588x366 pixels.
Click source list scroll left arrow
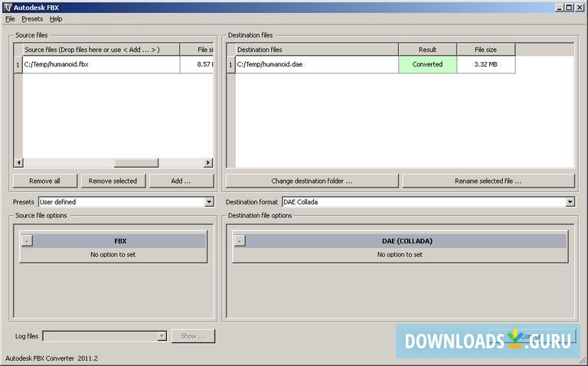tap(18, 162)
